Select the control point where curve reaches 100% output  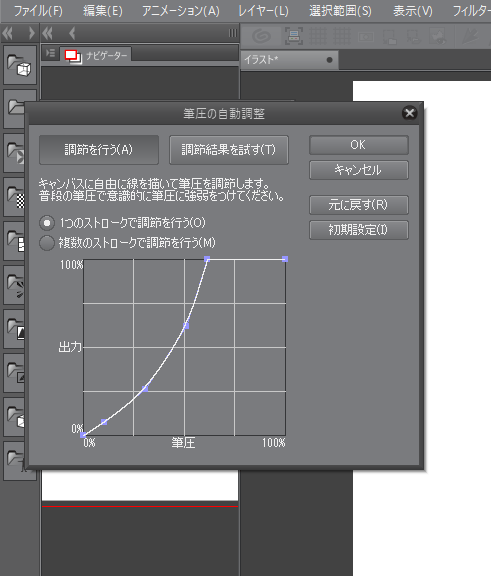coord(207,259)
